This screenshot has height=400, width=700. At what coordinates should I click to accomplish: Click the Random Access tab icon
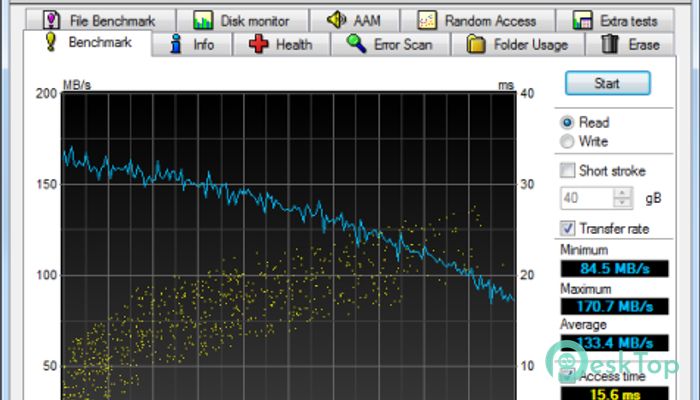(x=427, y=21)
